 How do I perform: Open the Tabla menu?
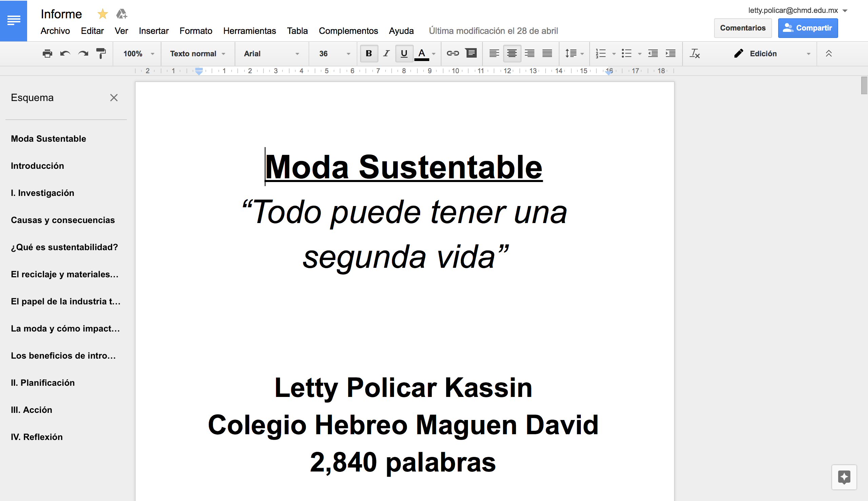(x=297, y=31)
